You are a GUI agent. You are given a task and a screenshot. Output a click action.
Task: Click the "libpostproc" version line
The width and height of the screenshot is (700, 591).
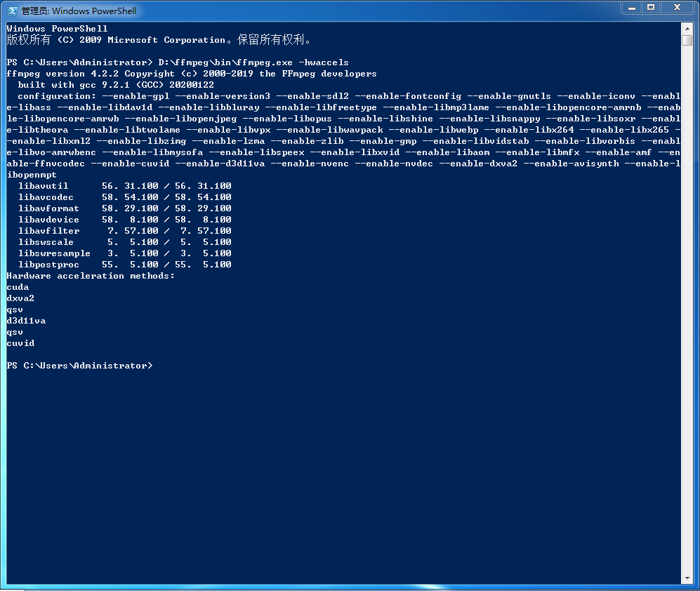[x=124, y=265]
